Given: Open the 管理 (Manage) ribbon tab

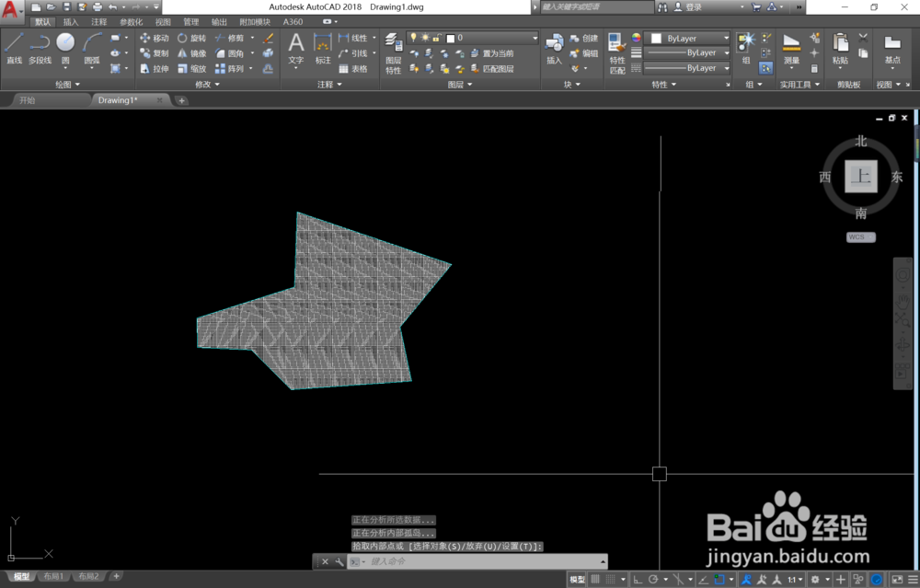Looking at the screenshot, I should click(190, 22).
